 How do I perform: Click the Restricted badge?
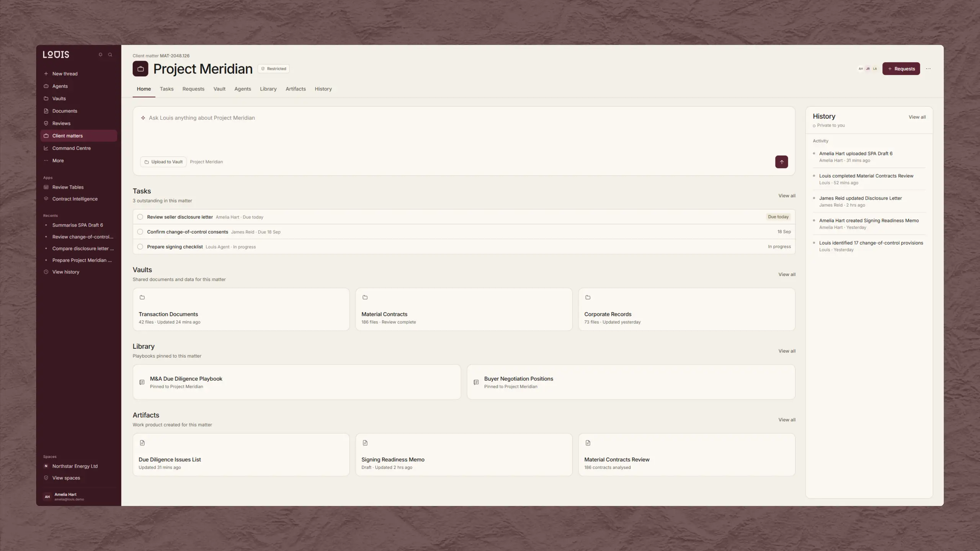273,69
